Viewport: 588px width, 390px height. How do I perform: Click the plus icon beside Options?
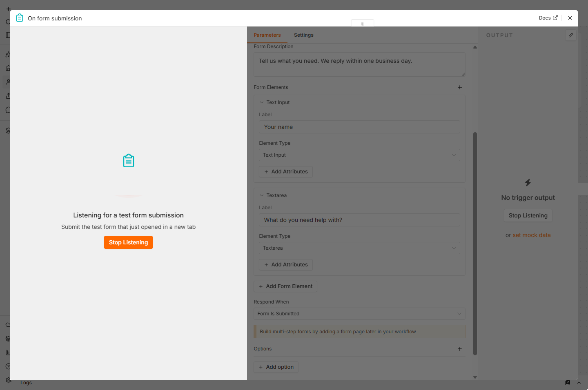click(460, 349)
